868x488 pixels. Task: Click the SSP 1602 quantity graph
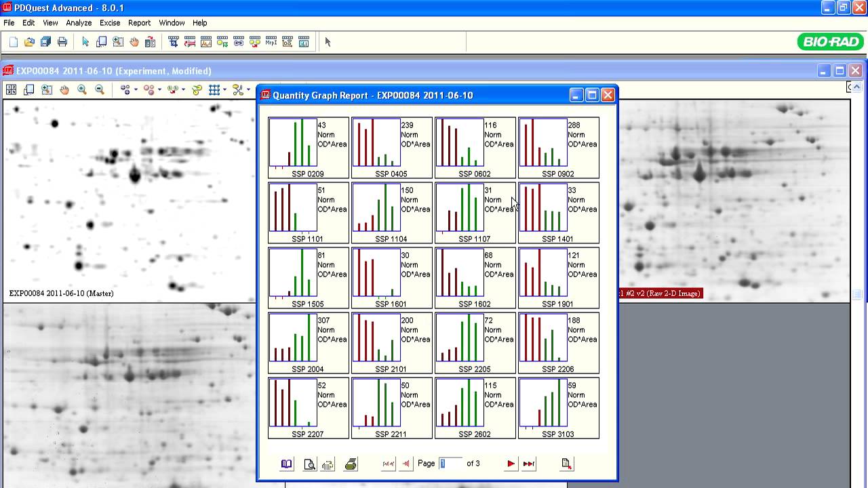click(475, 278)
